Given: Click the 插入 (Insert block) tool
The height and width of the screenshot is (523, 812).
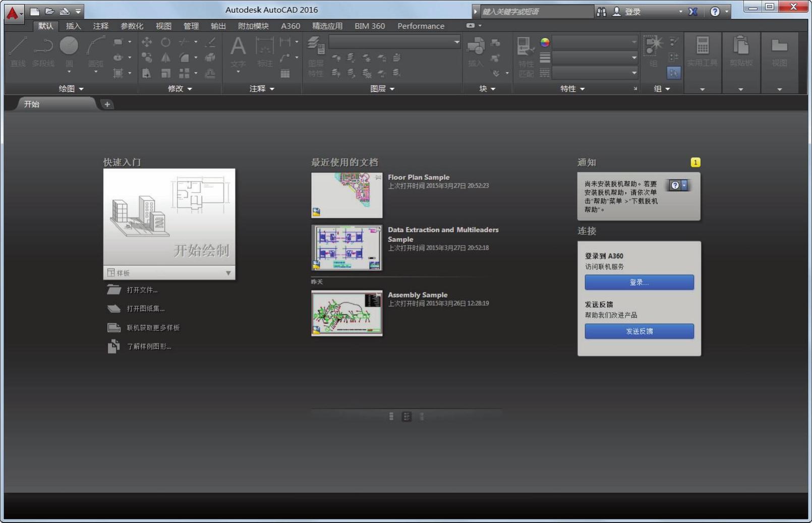Looking at the screenshot, I should (475, 52).
